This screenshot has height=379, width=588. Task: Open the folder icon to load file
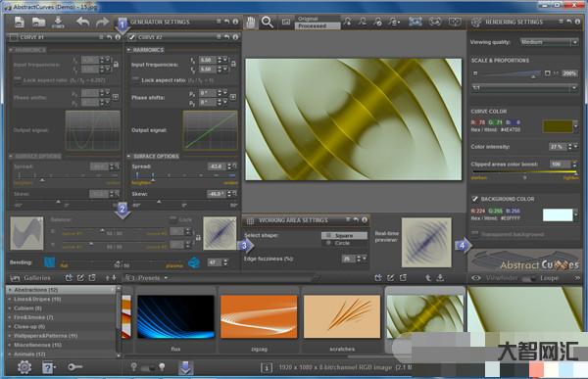coord(38,23)
